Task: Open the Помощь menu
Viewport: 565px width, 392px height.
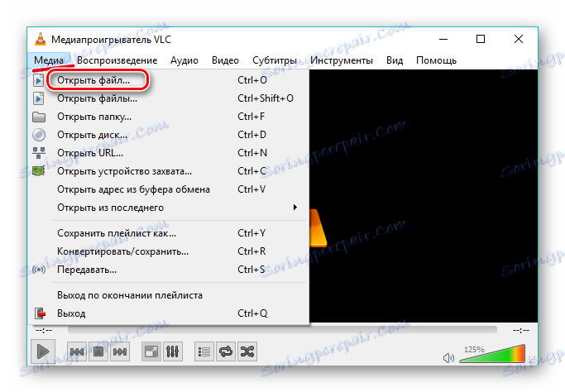Action: [436, 60]
